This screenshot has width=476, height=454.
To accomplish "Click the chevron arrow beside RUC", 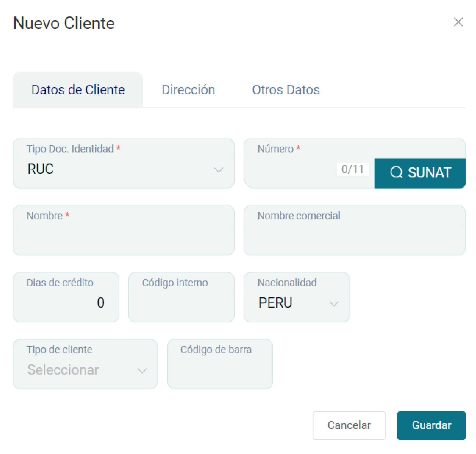I will point(218,170).
